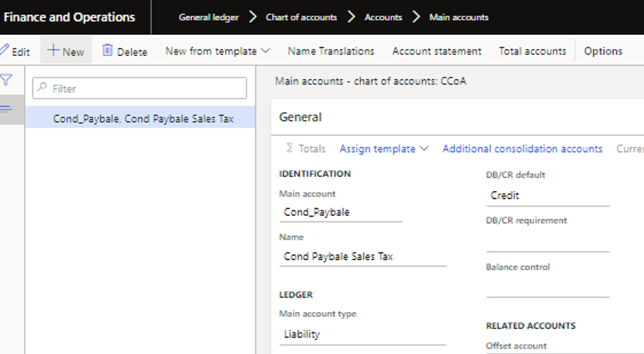Navigate to Chart of accounts breadcrumb
The height and width of the screenshot is (354, 644).
coord(301,17)
